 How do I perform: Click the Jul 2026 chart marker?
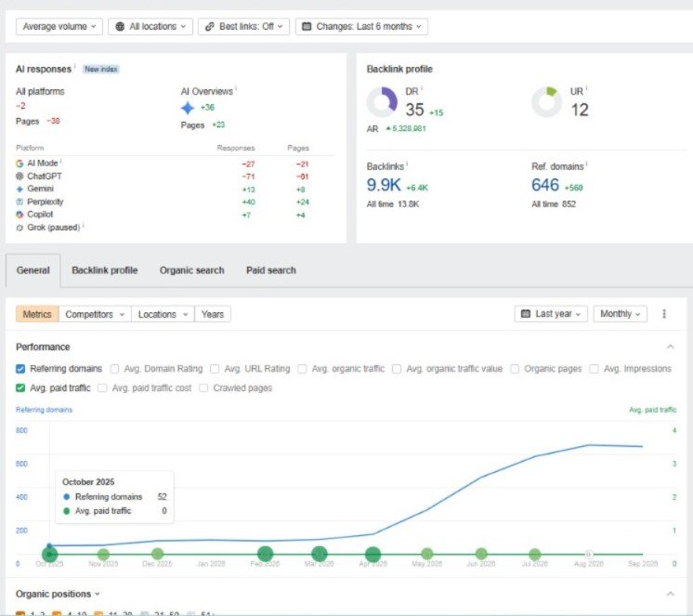535,554
